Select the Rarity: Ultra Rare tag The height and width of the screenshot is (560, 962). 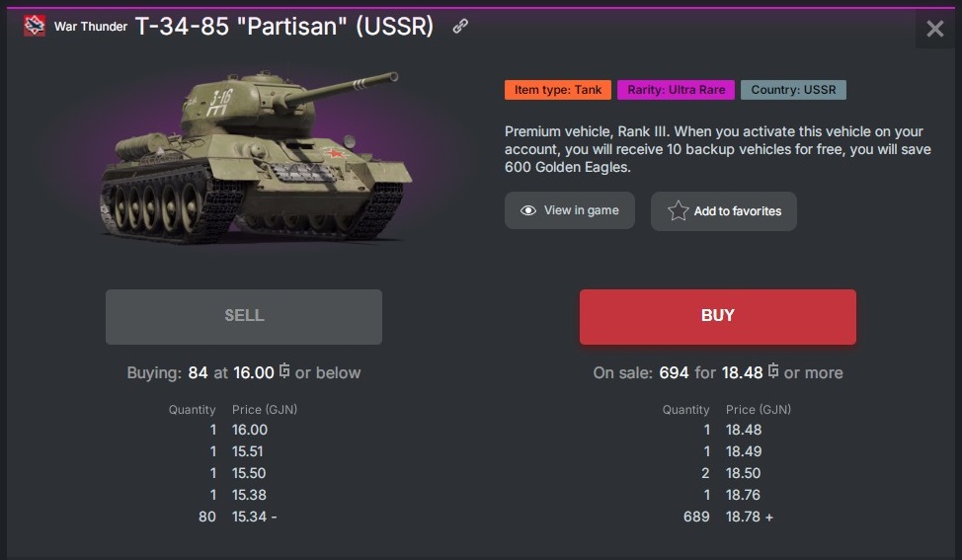pos(677,90)
